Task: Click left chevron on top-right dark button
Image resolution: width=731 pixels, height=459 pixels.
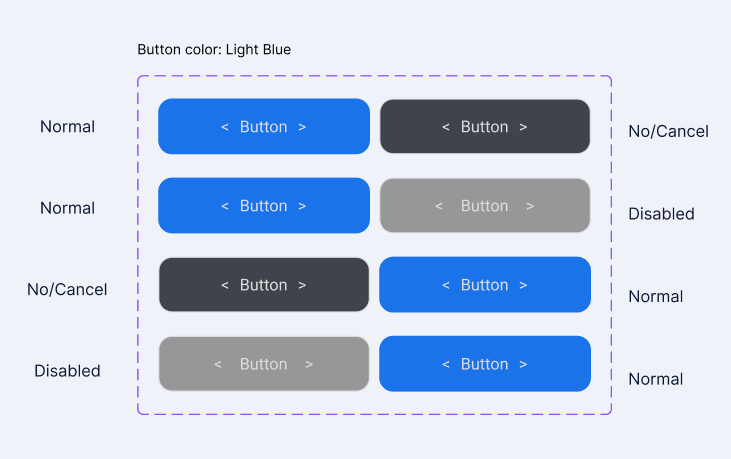Action: (x=446, y=127)
